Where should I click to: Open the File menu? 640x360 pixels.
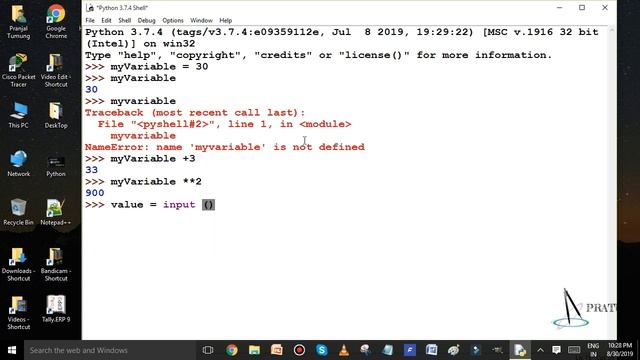[x=90, y=20]
